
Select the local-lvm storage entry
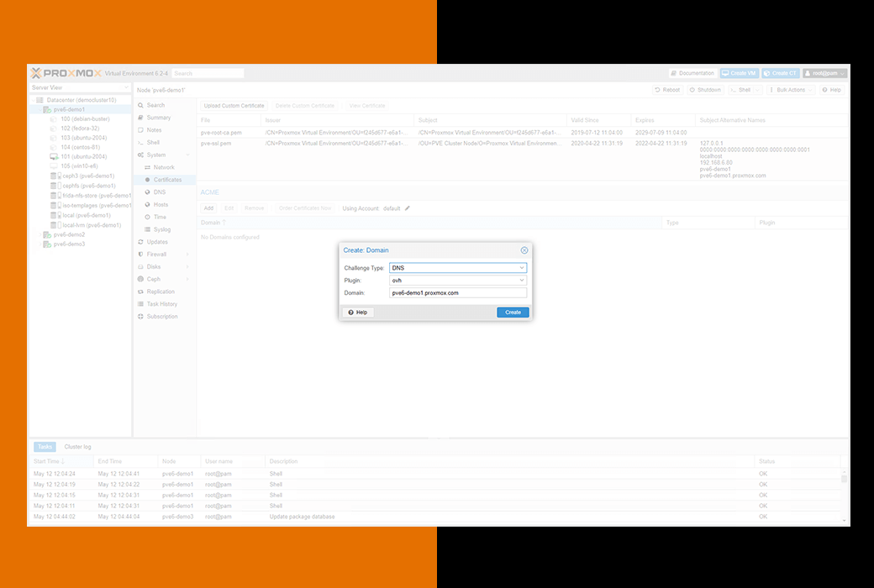[x=92, y=225]
